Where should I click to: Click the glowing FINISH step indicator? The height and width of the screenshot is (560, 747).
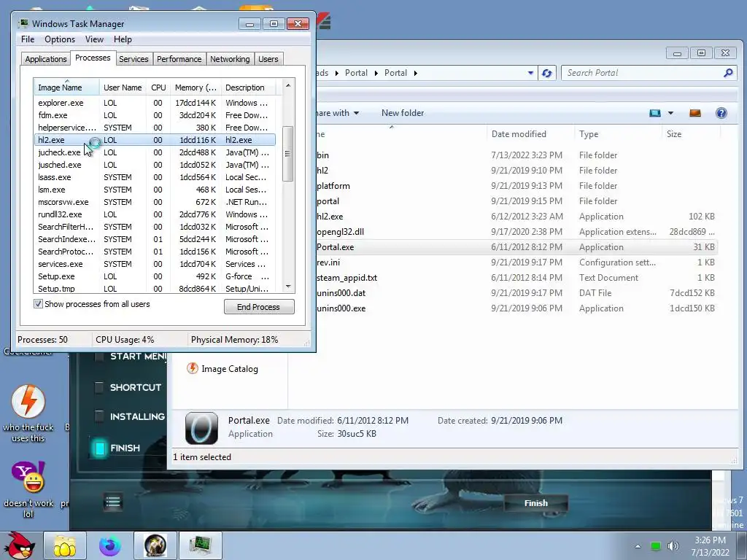(x=99, y=448)
